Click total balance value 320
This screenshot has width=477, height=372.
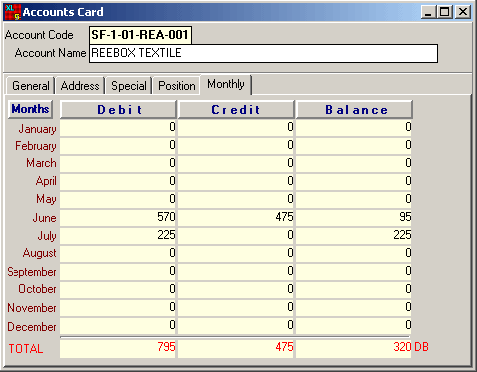(354, 348)
